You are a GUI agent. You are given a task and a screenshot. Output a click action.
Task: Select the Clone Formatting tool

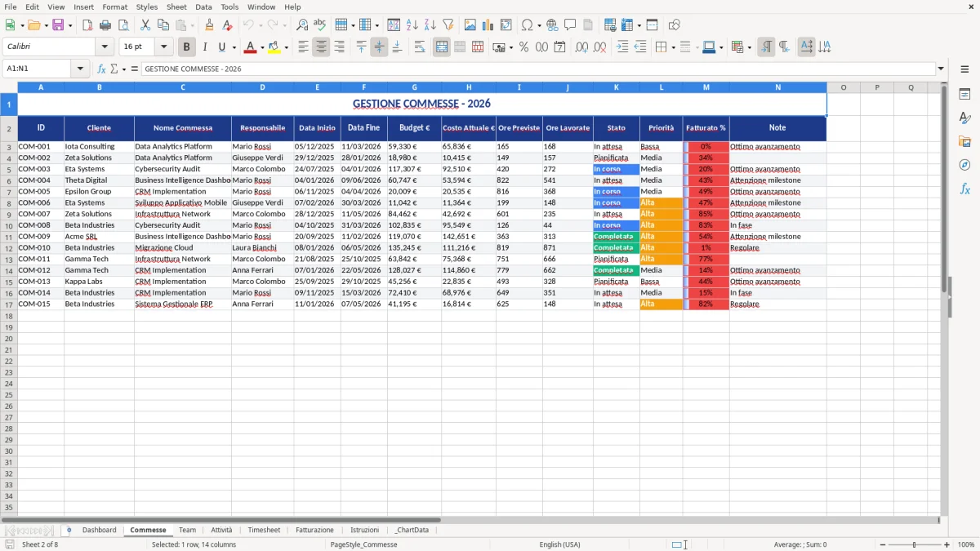click(x=210, y=24)
